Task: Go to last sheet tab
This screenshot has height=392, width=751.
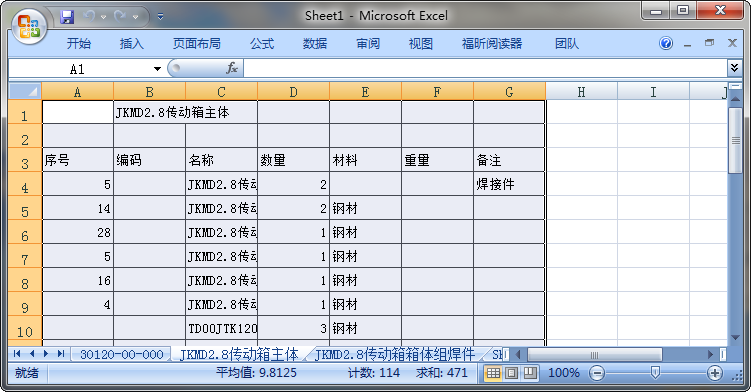Action: [x=61, y=354]
